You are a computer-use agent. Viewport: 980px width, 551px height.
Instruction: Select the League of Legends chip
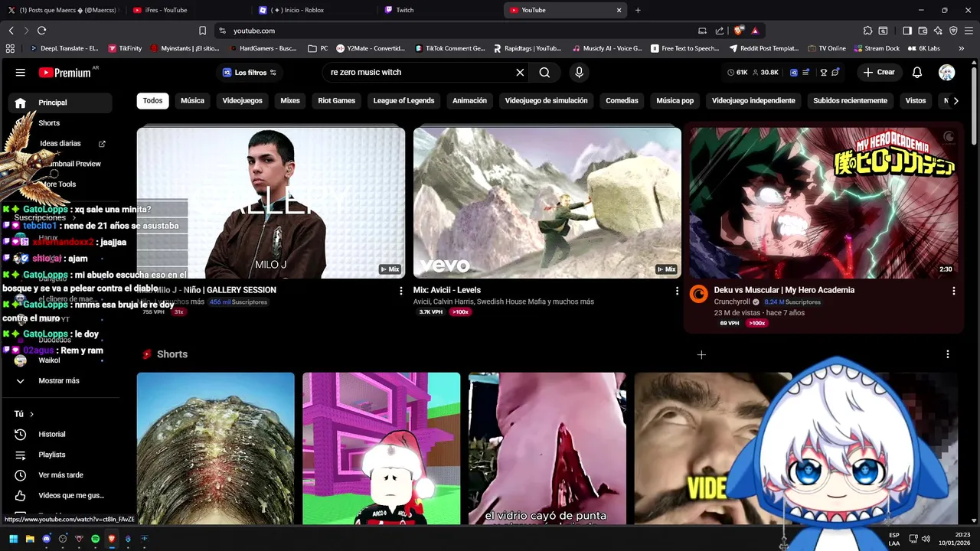click(403, 100)
